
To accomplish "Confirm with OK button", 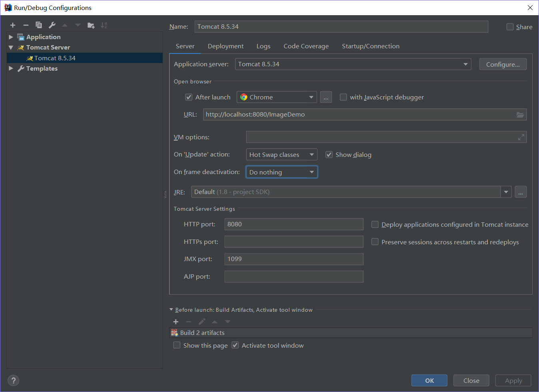I will [430, 380].
